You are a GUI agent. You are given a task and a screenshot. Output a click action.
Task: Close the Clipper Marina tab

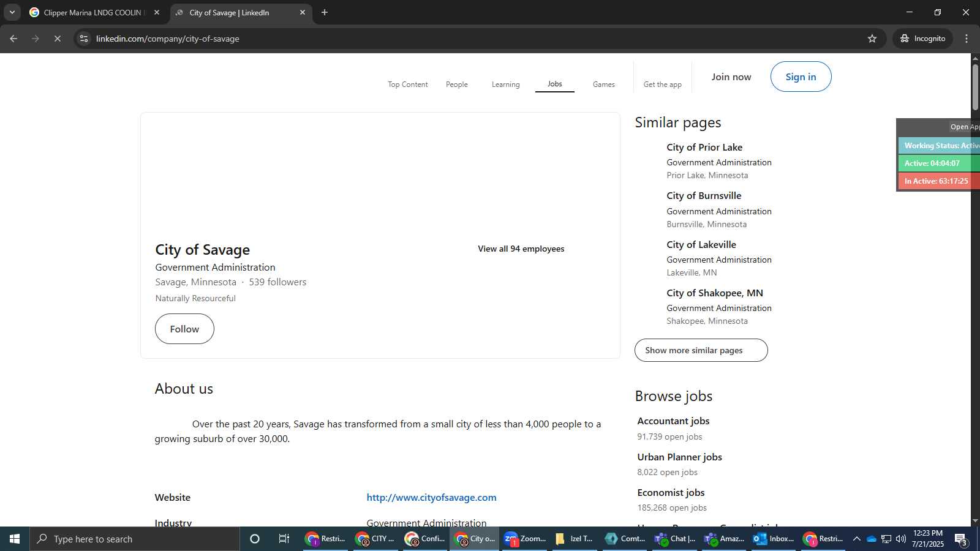coord(157,12)
